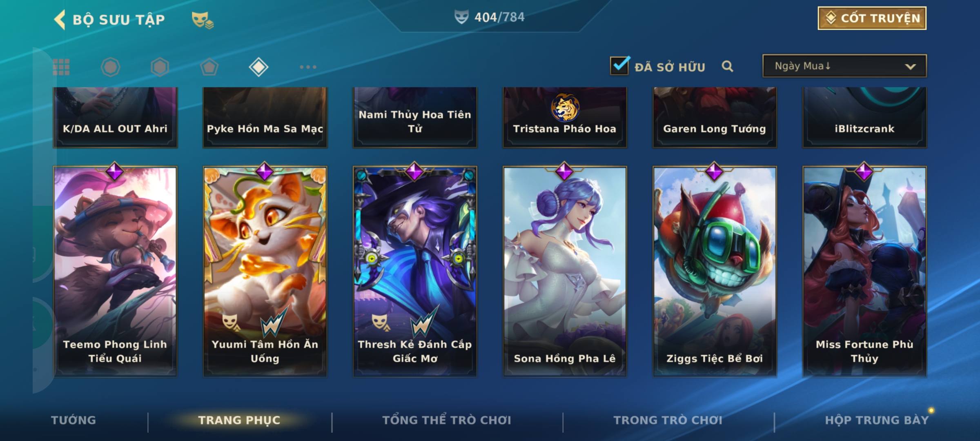
Task: Choose the hexagon rarity filter icon
Action: 160,67
